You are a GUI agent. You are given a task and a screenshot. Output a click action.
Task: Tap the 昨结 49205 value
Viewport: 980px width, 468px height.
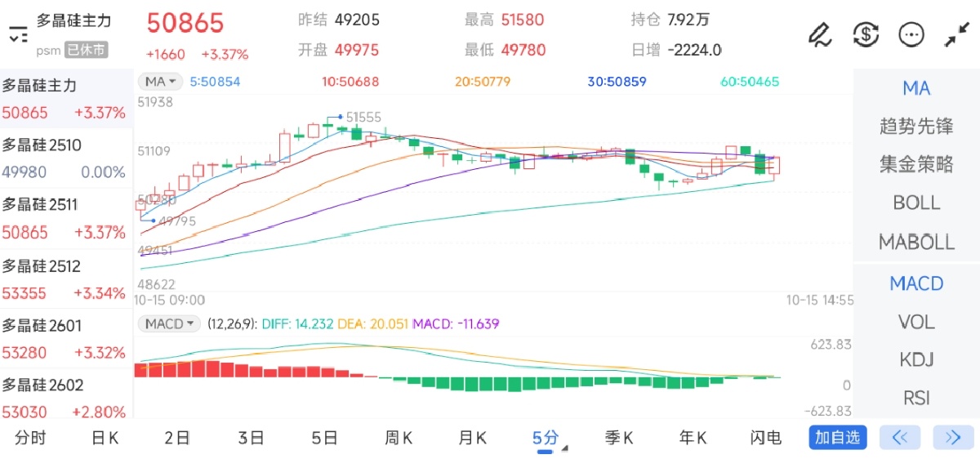click(339, 20)
